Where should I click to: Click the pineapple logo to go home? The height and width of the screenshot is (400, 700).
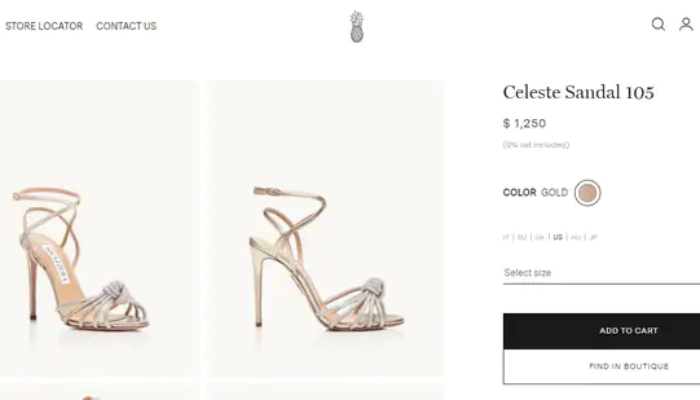[357, 26]
